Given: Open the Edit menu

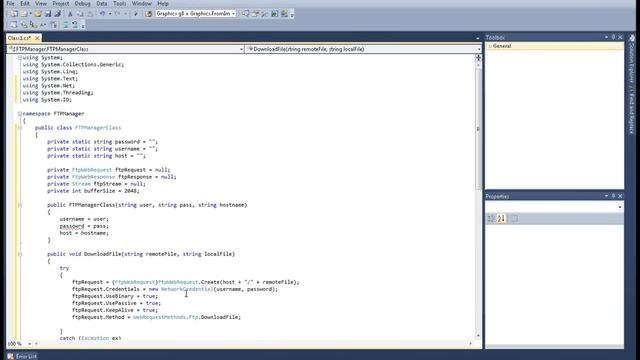Looking at the screenshot, I should tap(25, 4).
